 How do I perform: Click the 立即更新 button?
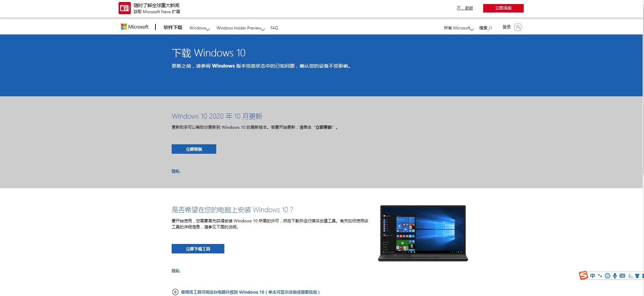coord(194,149)
